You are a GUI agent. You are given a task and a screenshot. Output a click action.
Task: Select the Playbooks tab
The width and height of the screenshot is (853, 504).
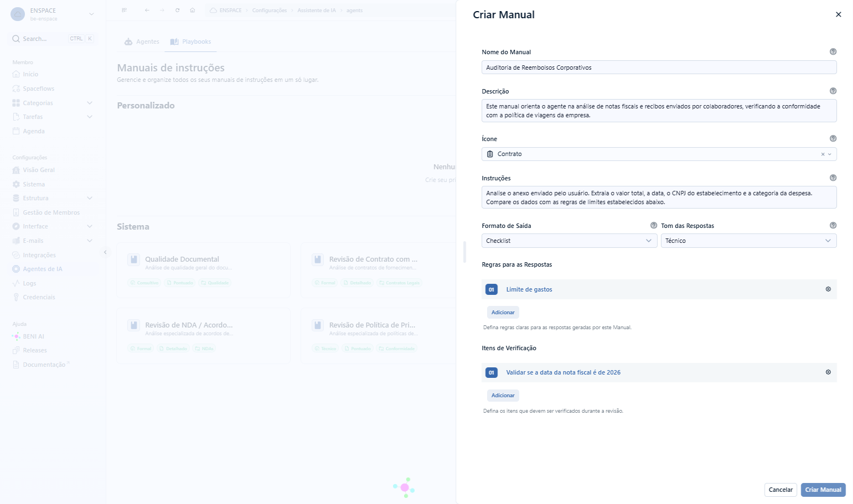190,41
